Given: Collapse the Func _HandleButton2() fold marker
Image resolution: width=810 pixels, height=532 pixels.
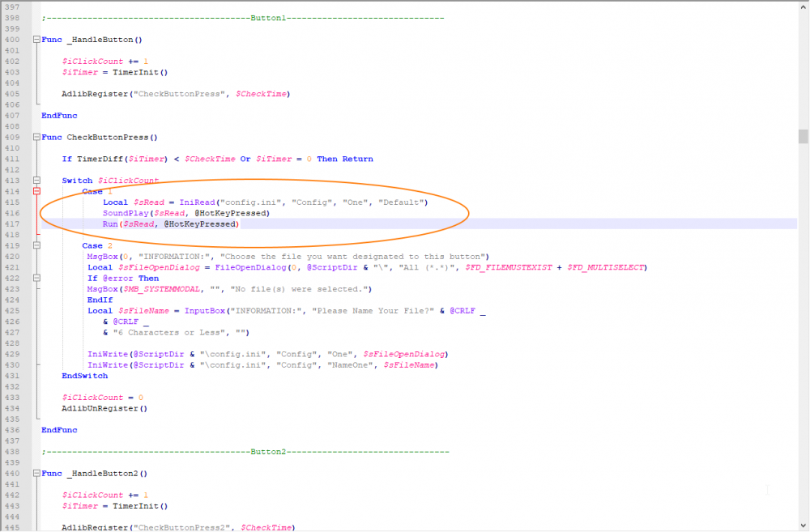Looking at the screenshot, I should (36, 474).
